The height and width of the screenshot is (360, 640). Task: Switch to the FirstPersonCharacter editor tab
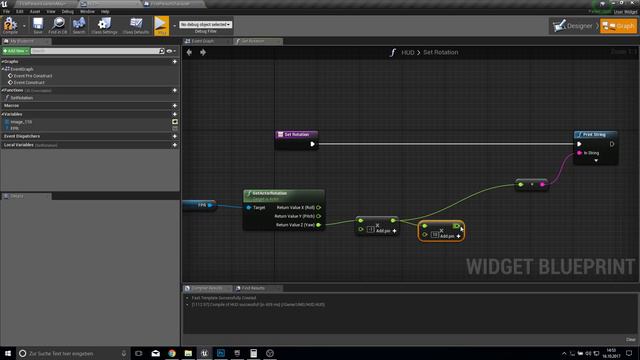click(173, 4)
